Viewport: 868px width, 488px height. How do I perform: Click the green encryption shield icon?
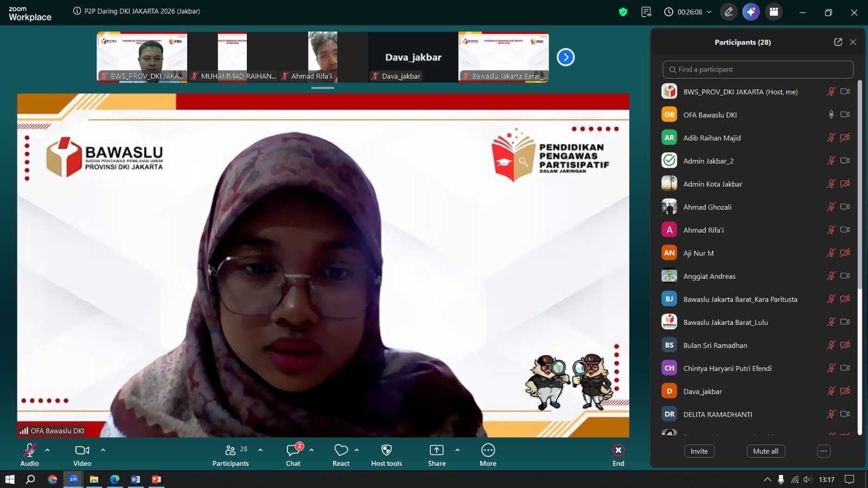click(623, 12)
